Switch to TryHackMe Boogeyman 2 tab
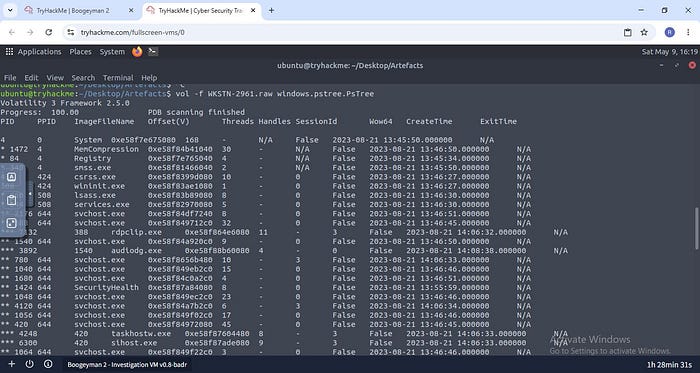The width and height of the screenshot is (700, 373). [74, 11]
